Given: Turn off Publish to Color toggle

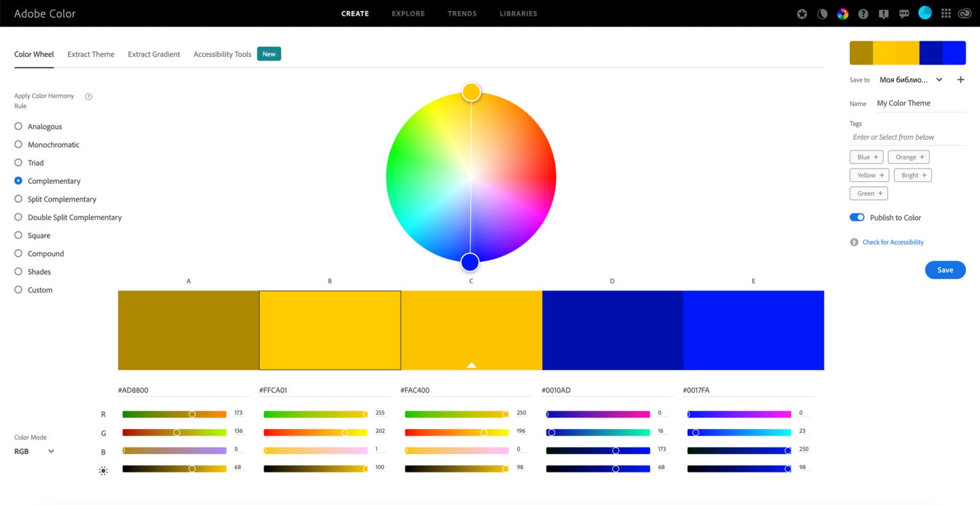Looking at the screenshot, I should click(x=857, y=218).
